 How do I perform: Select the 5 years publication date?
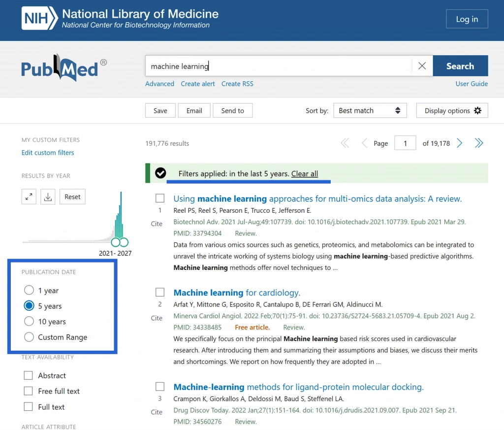(x=29, y=305)
